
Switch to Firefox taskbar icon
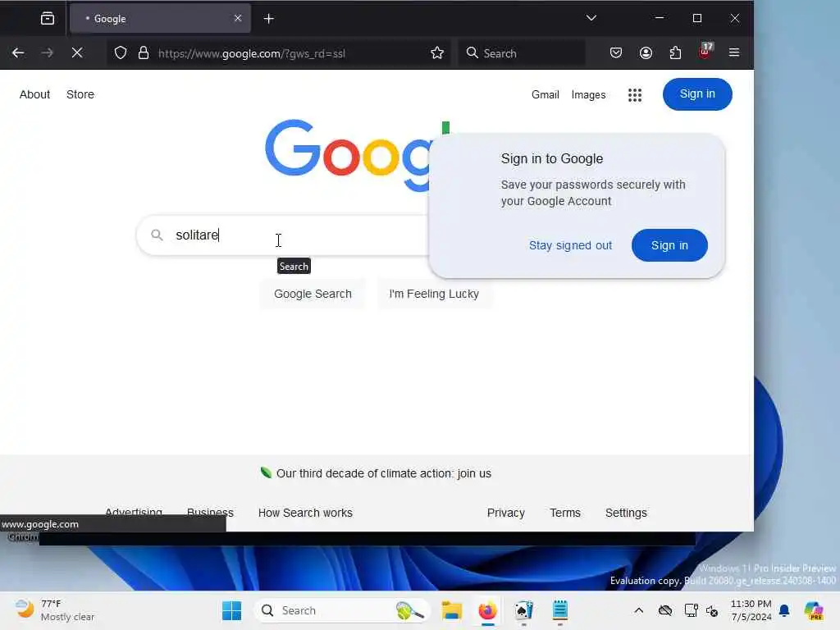487,610
